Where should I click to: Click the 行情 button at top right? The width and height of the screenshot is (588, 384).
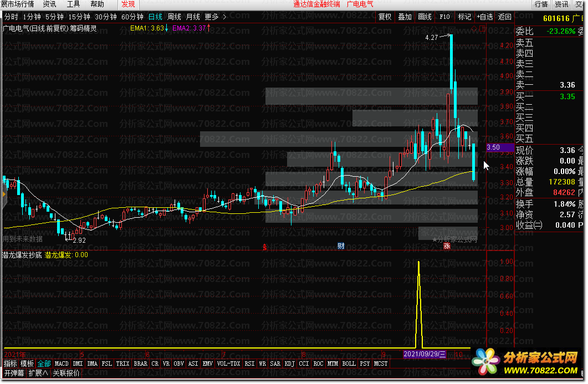tap(541, 4)
